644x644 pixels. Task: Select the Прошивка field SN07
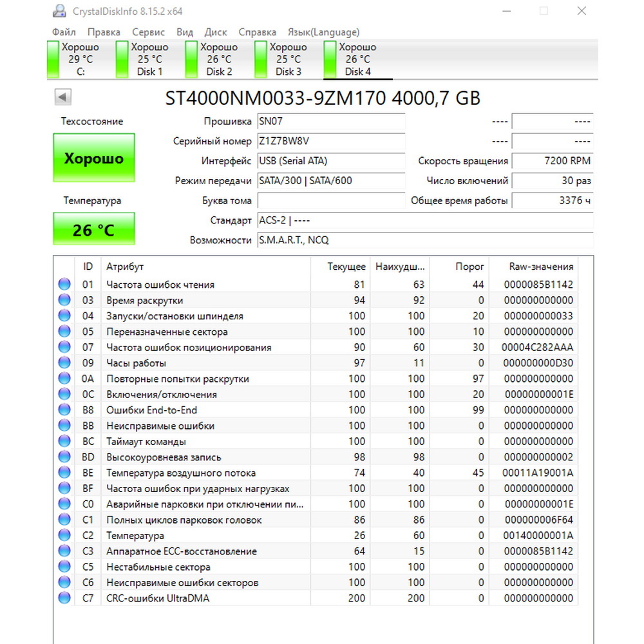coord(331,122)
